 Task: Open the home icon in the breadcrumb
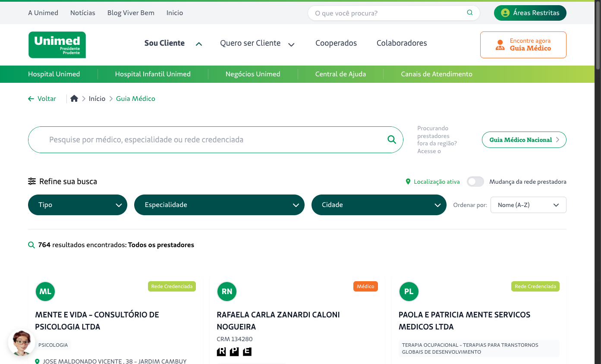[x=74, y=98]
